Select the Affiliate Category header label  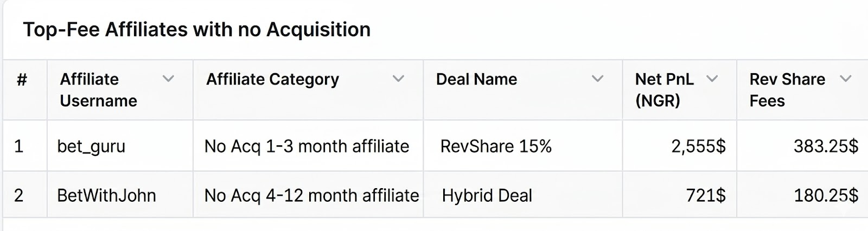tap(272, 80)
